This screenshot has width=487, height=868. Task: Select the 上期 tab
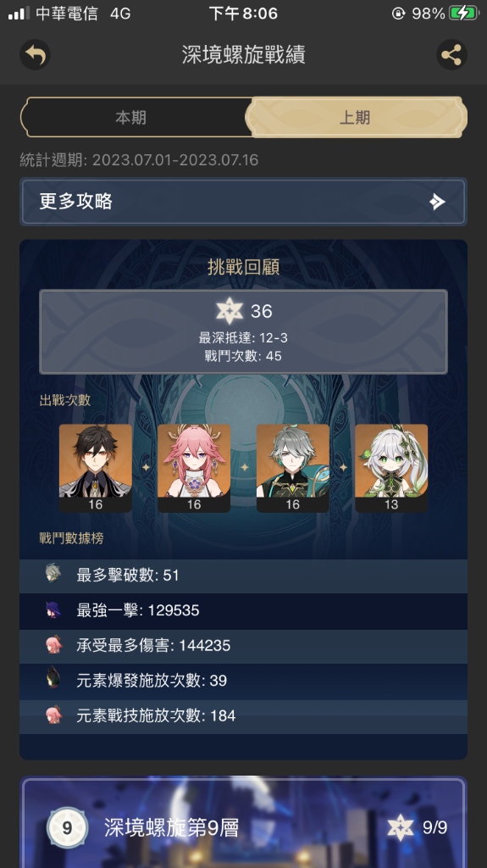click(x=355, y=117)
